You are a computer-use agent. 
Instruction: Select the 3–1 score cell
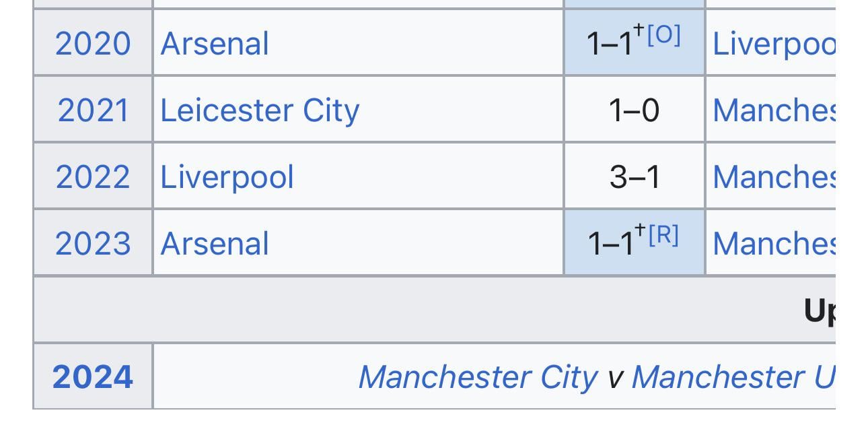point(635,176)
